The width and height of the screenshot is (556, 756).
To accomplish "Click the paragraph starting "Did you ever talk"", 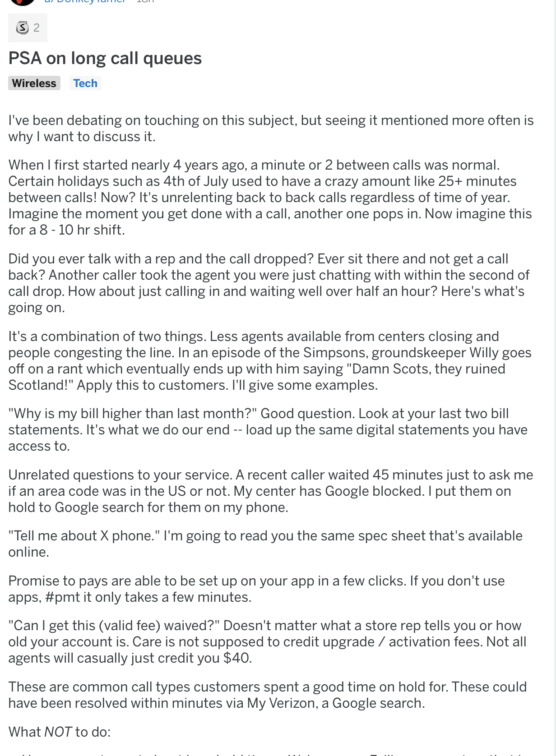I will [x=269, y=283].
